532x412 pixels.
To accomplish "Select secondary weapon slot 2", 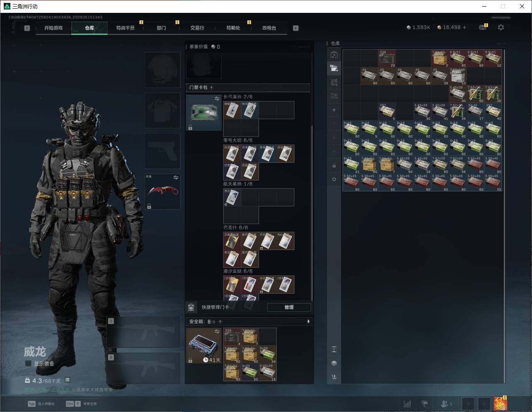I will coord(143,369).
